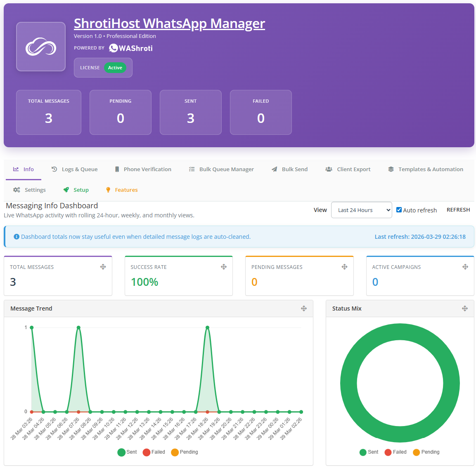The image size is (476, 471).
Task: Select the Info tab
Action: [24, 169]
